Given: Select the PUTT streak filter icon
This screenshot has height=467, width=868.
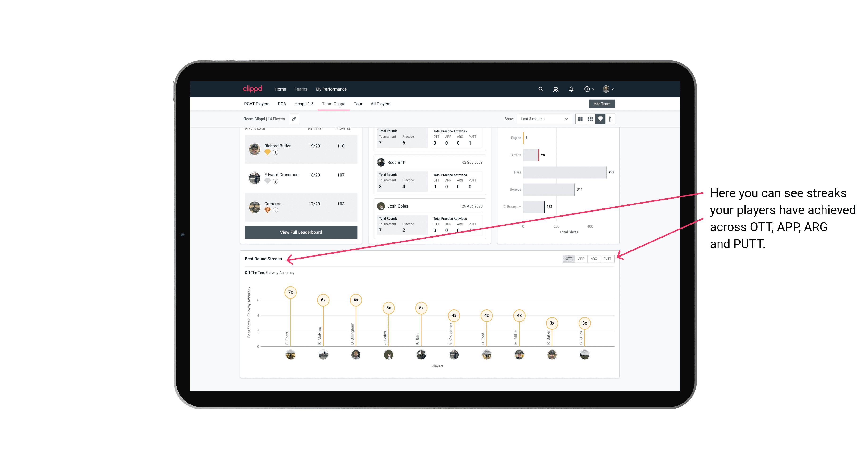Looking at the screenshot, I should click(608, 258).
